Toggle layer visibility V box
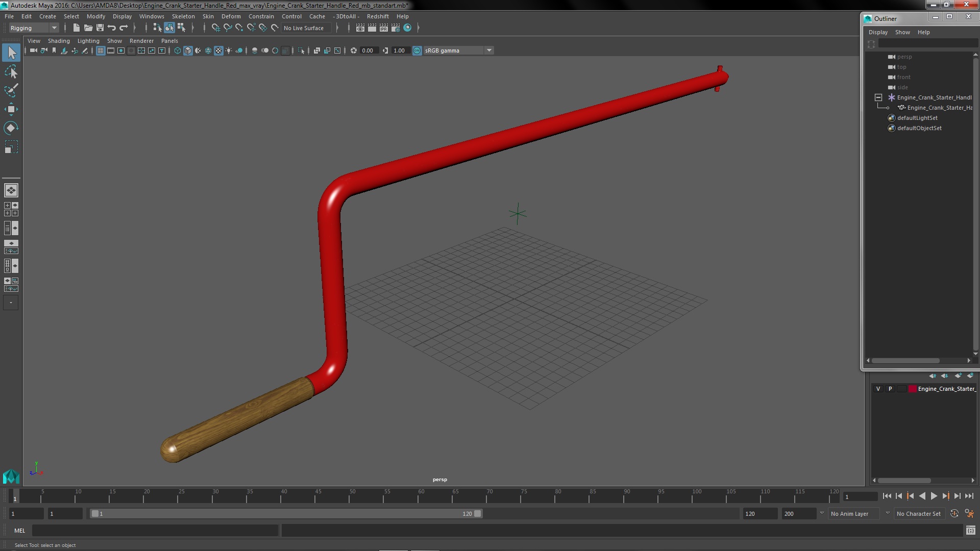980x551 pixels. click(878, 389)
